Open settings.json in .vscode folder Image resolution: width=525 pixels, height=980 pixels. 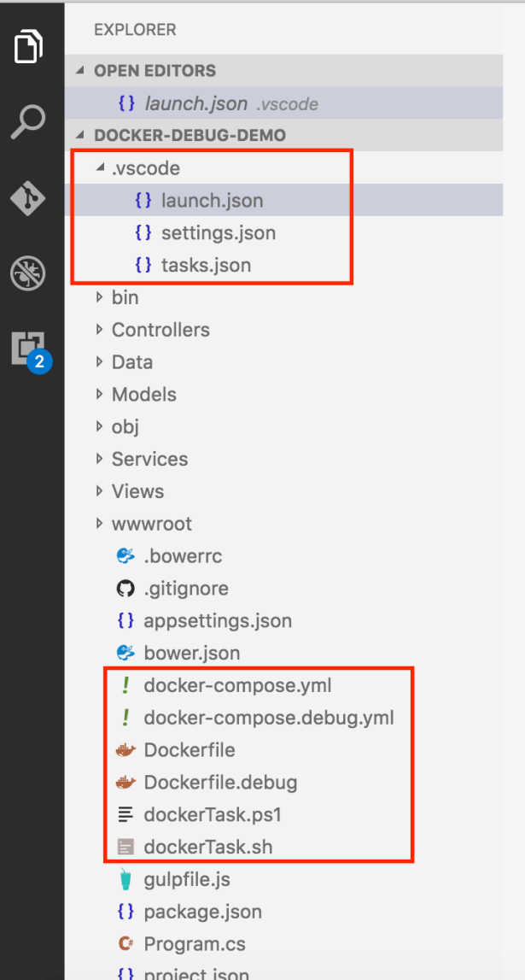pos(218,233)
